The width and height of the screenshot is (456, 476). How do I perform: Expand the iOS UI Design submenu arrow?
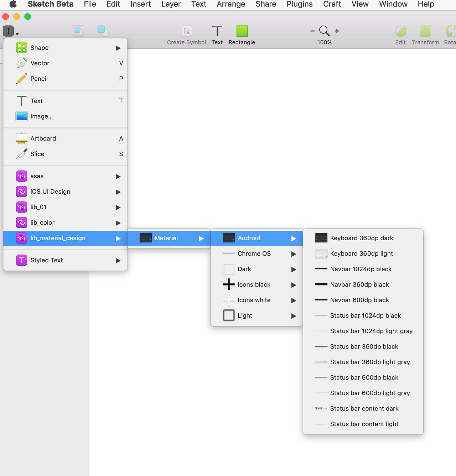(x=118, y=192)
